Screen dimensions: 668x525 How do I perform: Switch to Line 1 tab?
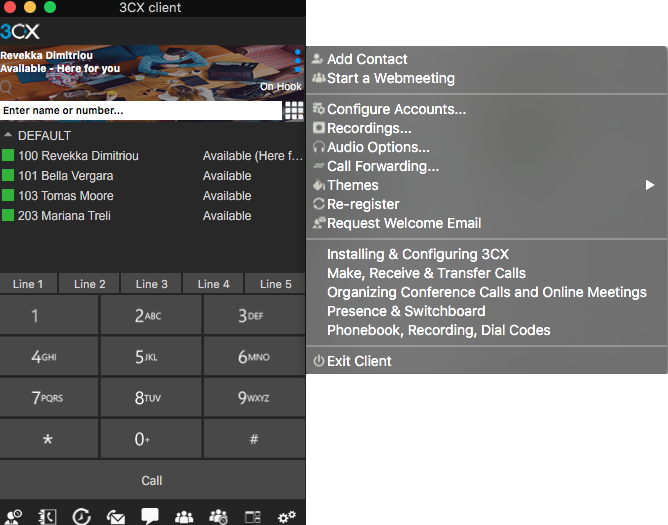28,284
